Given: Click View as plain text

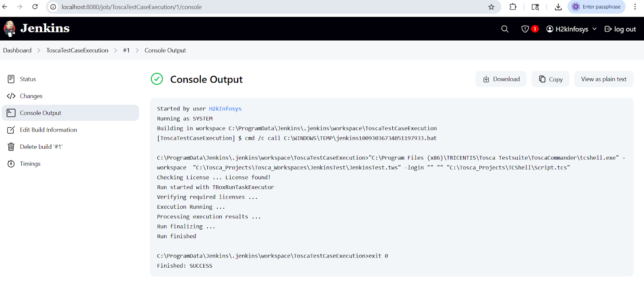Looking at the screenshot, I should pos(603,79).
